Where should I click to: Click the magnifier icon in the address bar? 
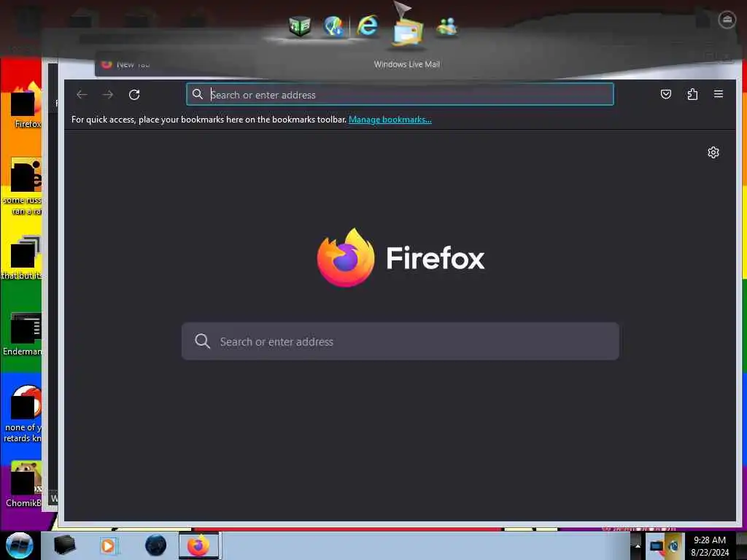[x=198, y=94]
